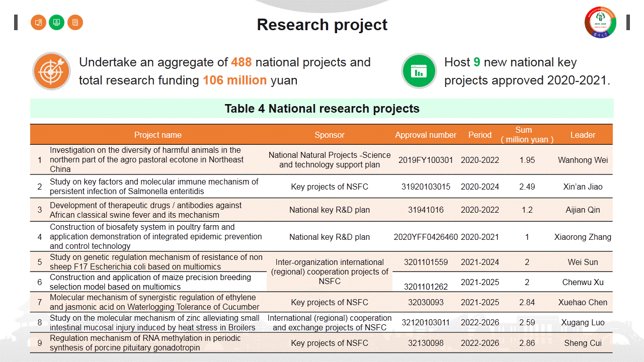644x362 pixels.
Task: Click the 'Approval number' column header
Action: coord(426,135)
